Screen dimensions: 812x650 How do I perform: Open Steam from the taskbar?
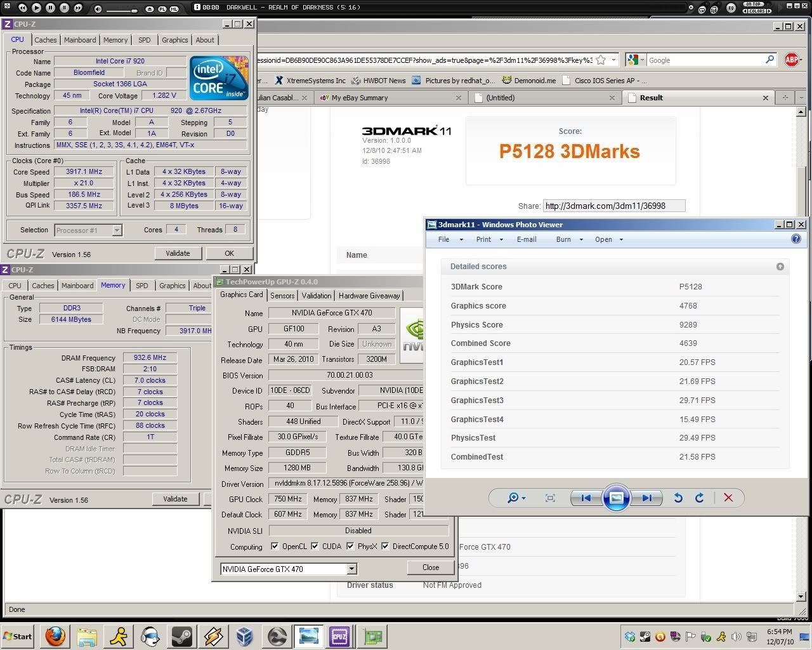click(181, 636)
